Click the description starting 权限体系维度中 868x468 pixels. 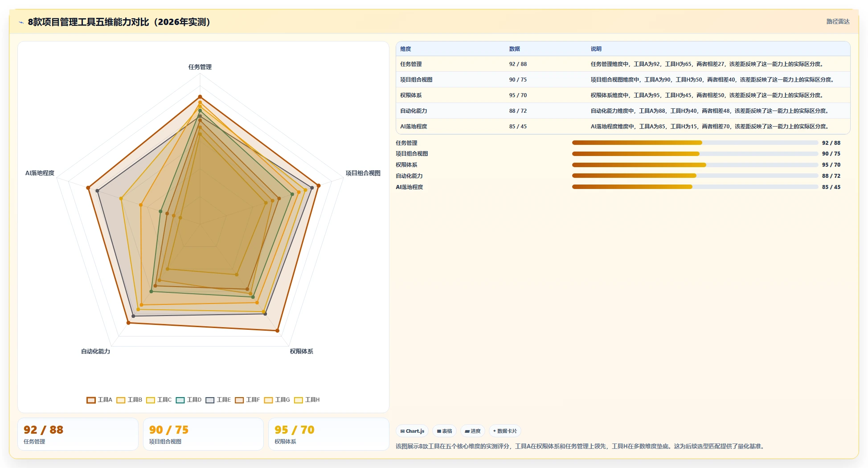click(x=708, y=95)
